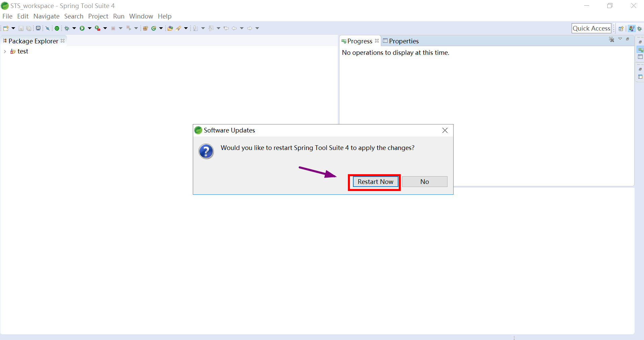This screenshot has width=644, height=340.
Task: Click the New file wizard icon
Action: click(x=6, y=28)
